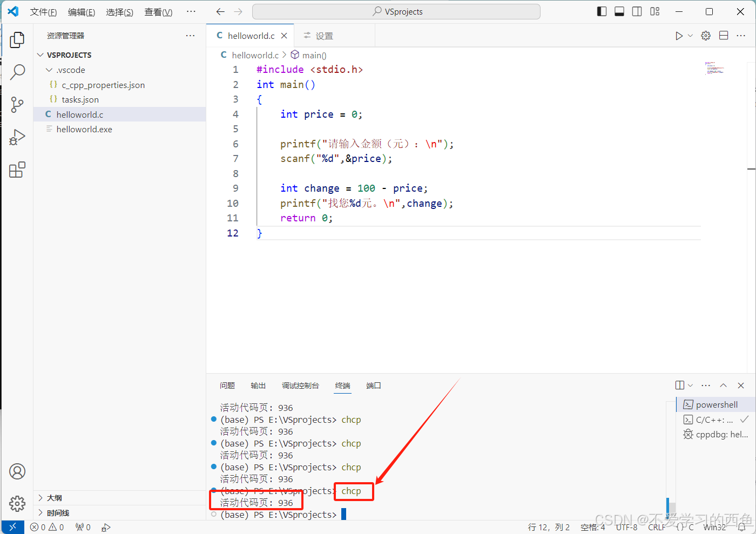Collapse the VSPROJECTS folder
This screenshot has width=756, height=534.
pos(40,55)
